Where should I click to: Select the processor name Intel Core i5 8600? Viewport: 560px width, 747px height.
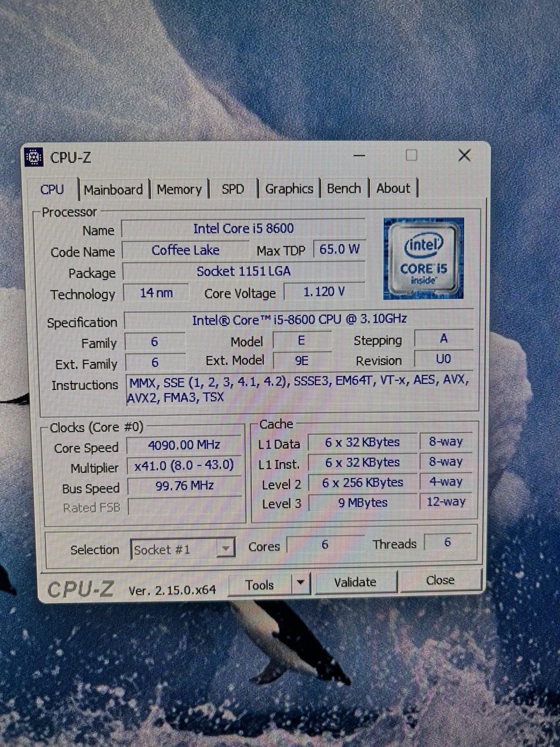pyautogui.click(x=243, y=228)
